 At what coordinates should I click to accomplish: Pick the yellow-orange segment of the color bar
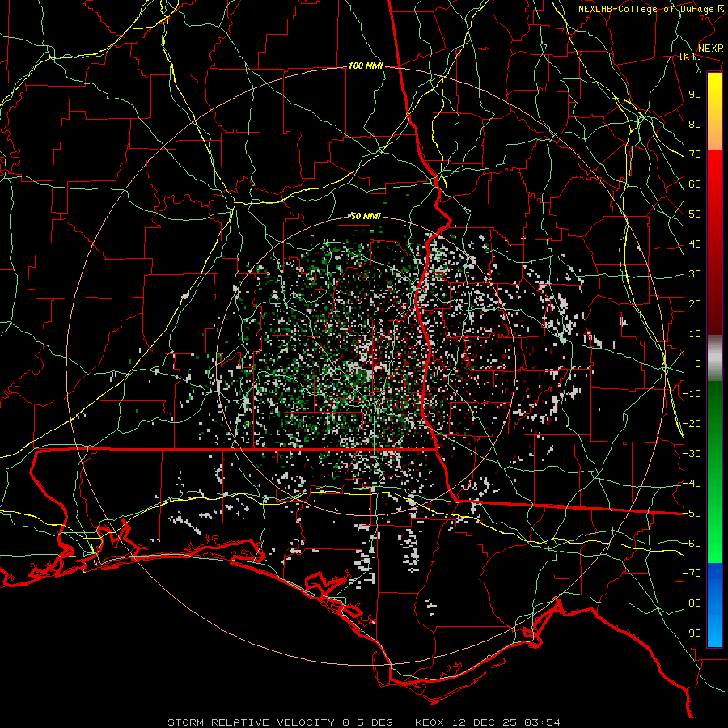click(714, 112)
